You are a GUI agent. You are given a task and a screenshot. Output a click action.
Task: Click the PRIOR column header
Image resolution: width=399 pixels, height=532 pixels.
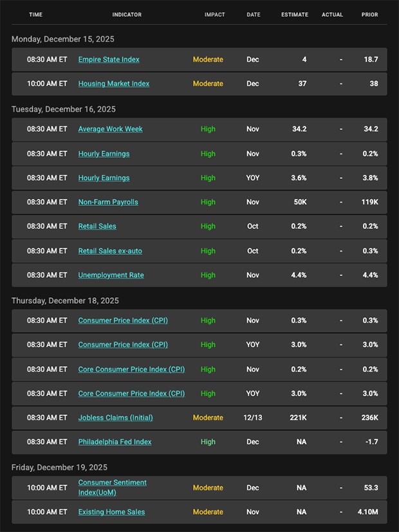click(370, 15)
